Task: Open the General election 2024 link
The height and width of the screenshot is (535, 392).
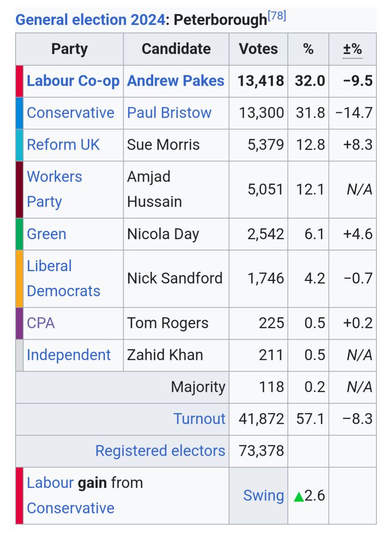Action: [90, 20]
